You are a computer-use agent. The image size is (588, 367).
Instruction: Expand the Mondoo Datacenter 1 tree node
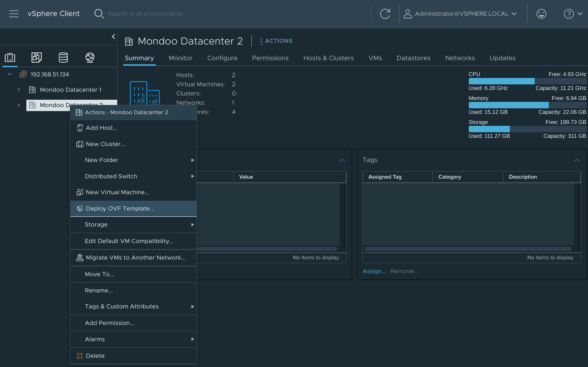(x=19, y=90)
